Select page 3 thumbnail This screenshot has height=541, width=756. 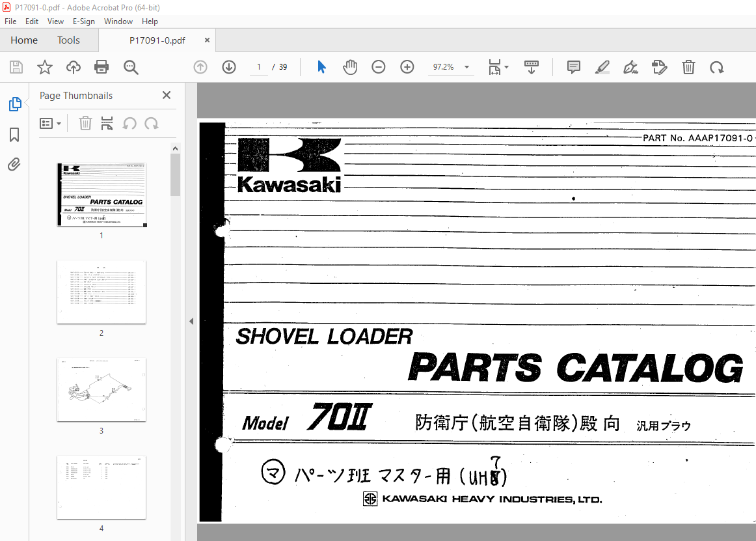click(x=101, y=390)
